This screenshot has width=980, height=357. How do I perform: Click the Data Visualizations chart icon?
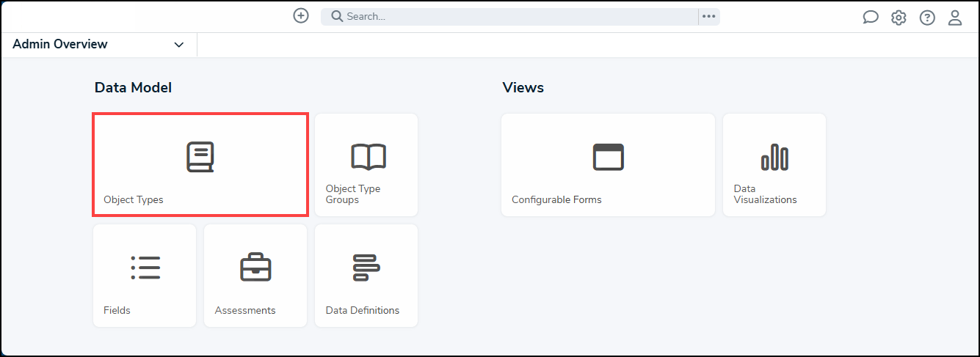point(774,157)
